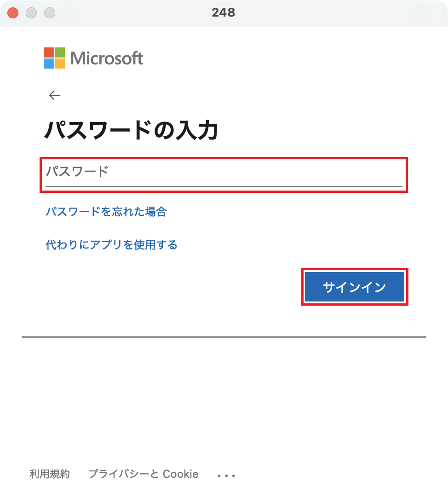The image size is (448, 487).
Task: Expand the footer ellipsis more options
Action: click(226, 475)
